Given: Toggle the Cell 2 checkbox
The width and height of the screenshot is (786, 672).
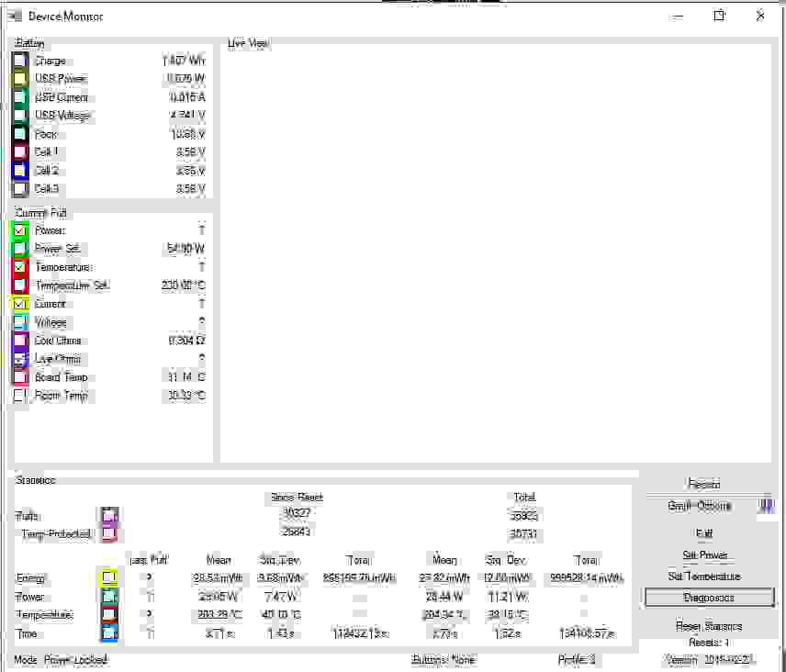Looking at the screenshot, I should [x=20, y=171].
